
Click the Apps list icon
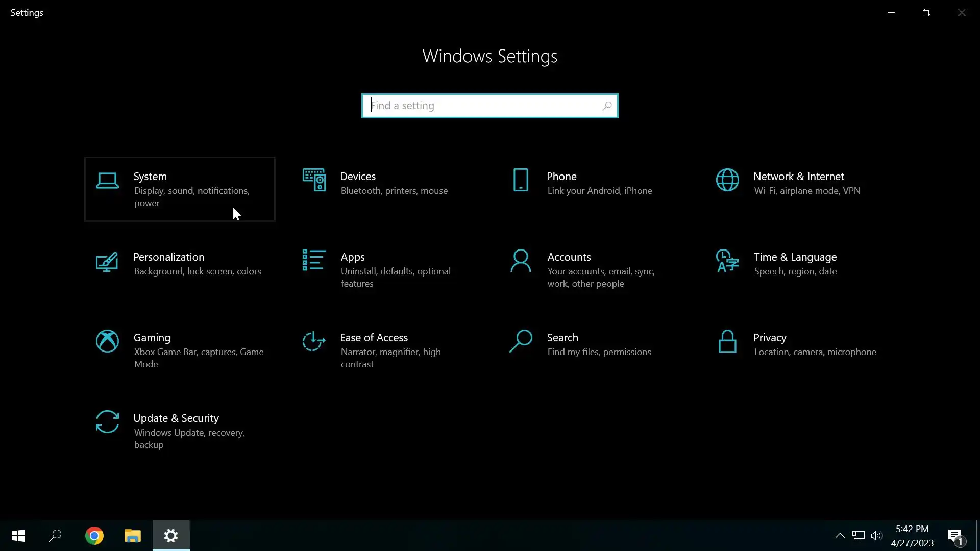314,260
